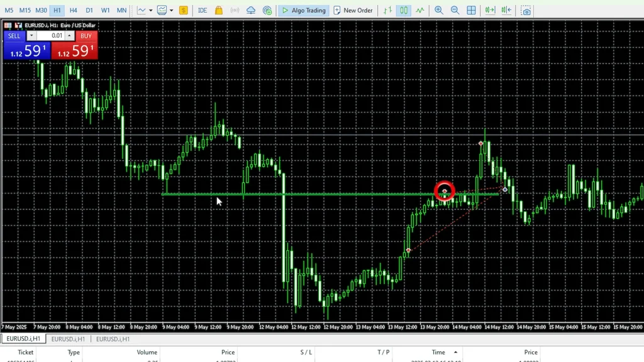Open the MetaEditor IDE
Image resolution: width=644 pixels, height=362 pixels.
click(x=202, y=10)
